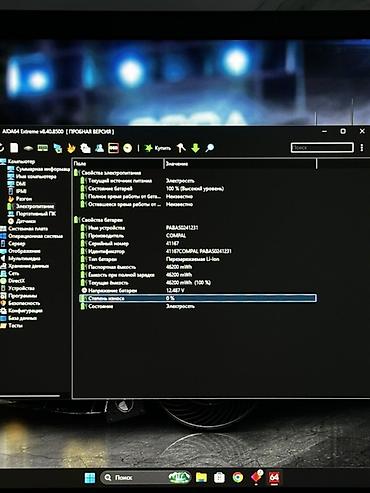Open Chrome from the taskbar
The width and height of the screenshot is (370, 493).
tap(238, 478)
